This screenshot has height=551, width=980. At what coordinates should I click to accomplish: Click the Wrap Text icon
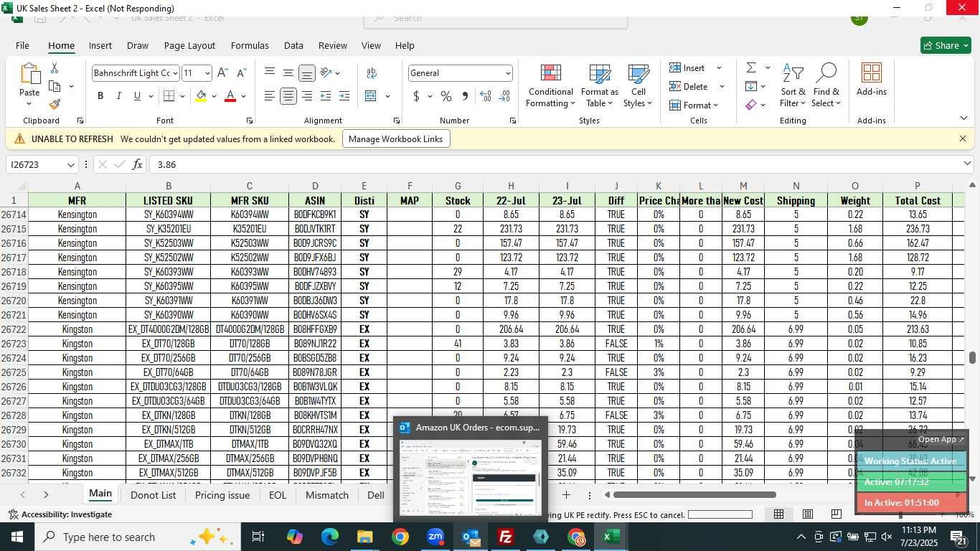pyautogui.click(x=372, y=73)
